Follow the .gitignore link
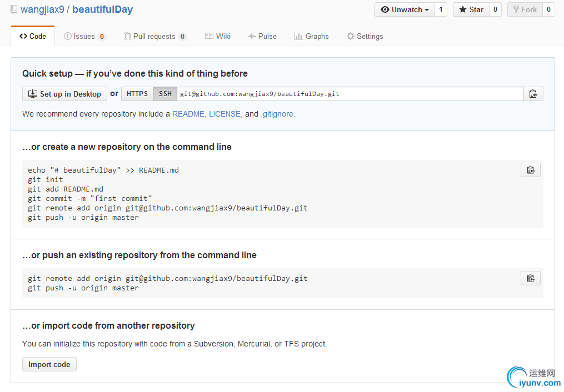This screenshot has width=564, height=392. [278, 114]
